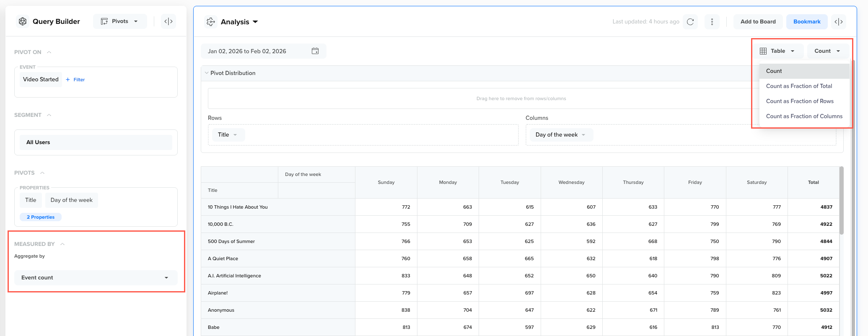This screenshot has height=336, width=868.
Task: Open the 2 Properties badge
Action: [x=41, y=217]
